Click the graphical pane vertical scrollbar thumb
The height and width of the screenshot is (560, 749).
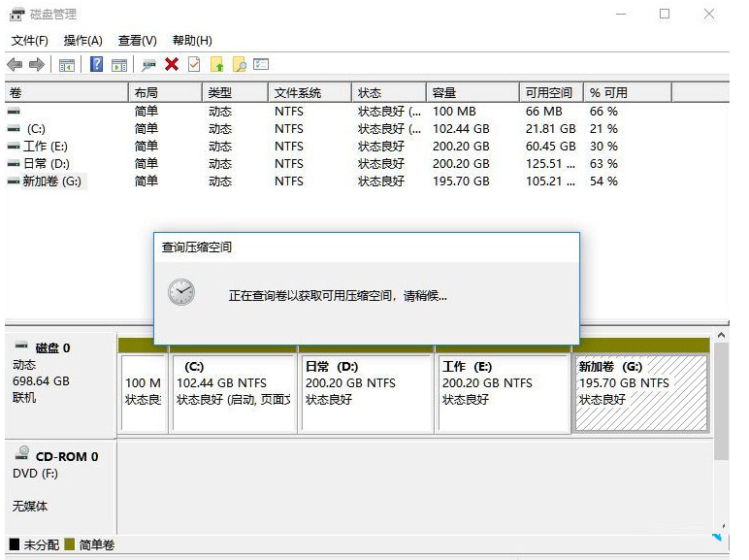click(721, 402)
